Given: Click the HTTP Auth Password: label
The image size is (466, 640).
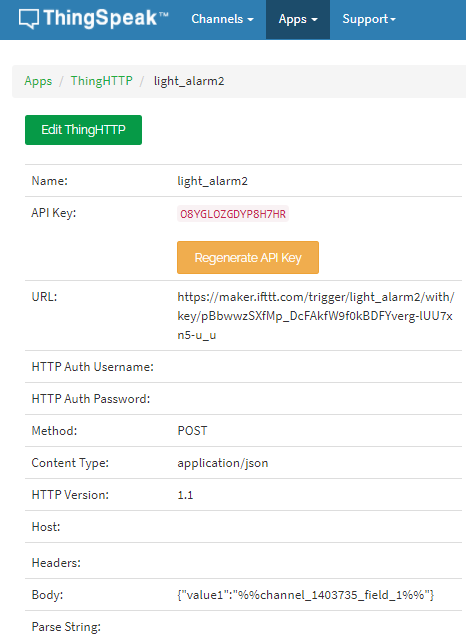Looking at the screenshot, I should coord(91,399).
